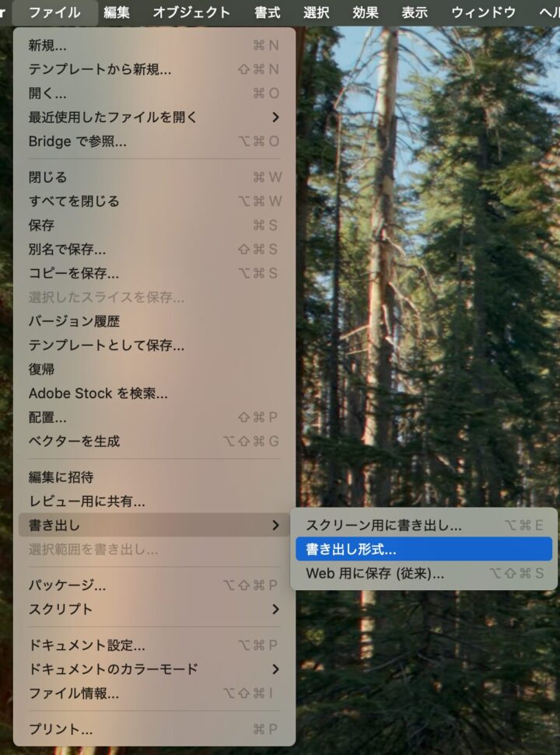
Task: Choose ドキュメント設定...
Action: [154, 645]
